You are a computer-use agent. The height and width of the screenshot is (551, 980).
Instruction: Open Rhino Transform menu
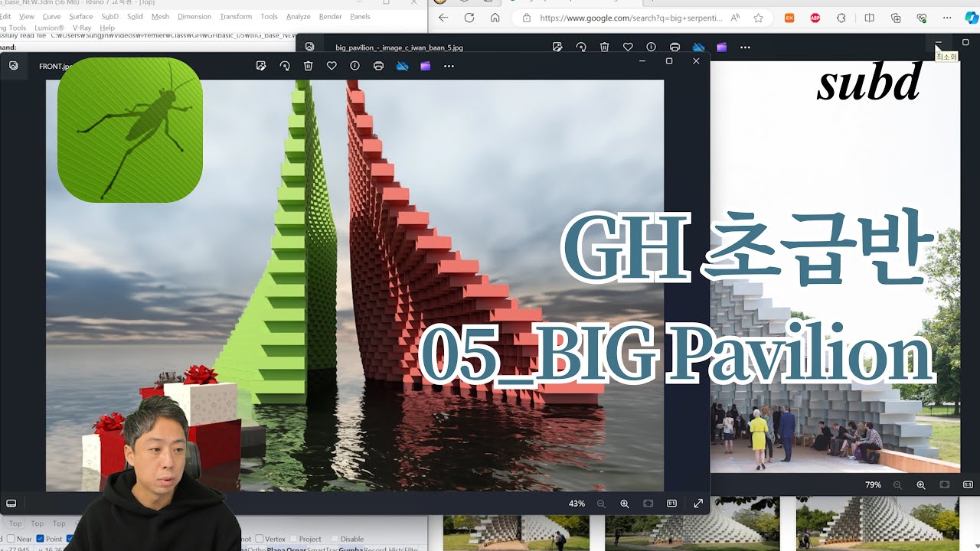(236, 16)
